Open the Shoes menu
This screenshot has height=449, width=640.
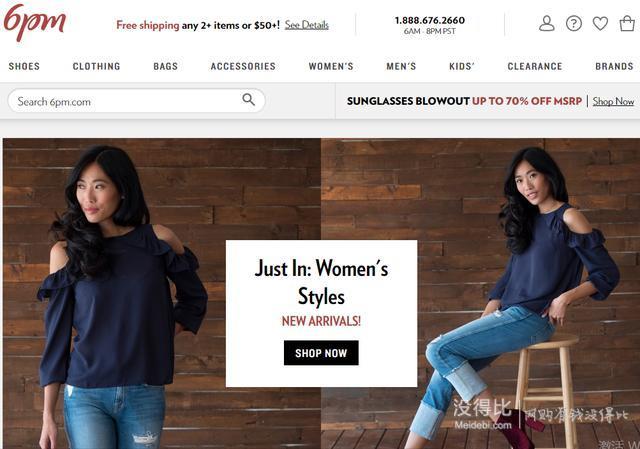point(24,66)
